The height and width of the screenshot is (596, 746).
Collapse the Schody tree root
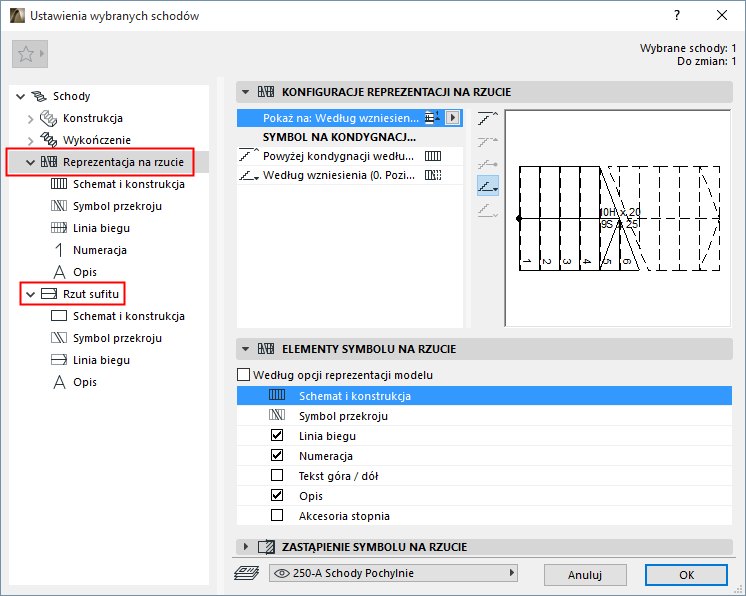[x=20, y=97]
